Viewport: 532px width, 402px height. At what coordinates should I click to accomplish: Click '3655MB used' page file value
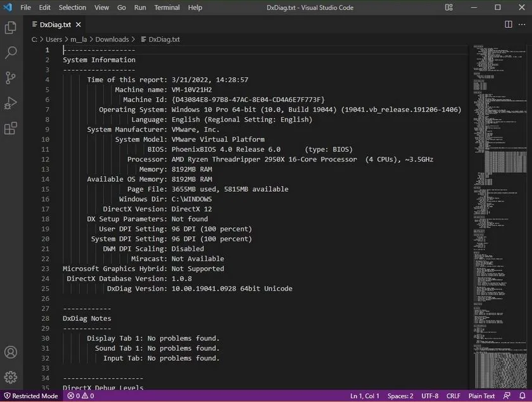pyautogui.click(x=194, y=189)
